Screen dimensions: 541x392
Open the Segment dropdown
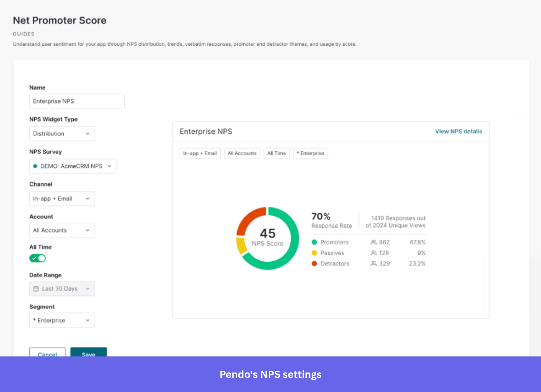62,320
